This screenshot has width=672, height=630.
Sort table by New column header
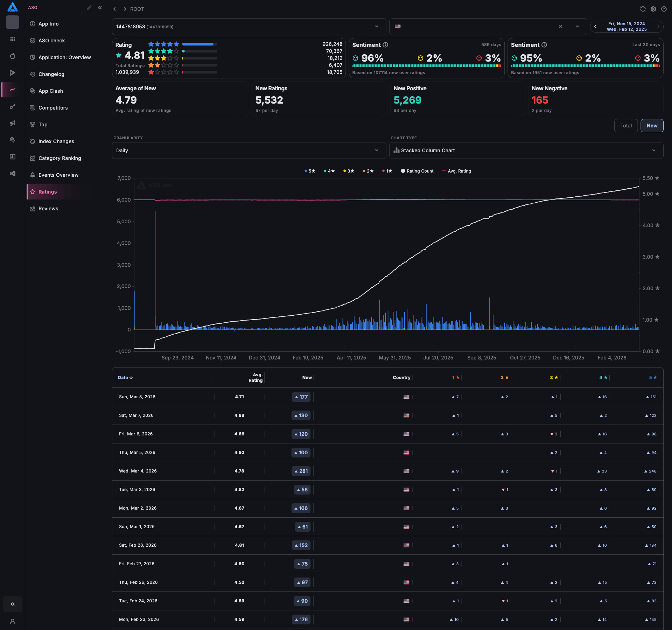point(307,378)
